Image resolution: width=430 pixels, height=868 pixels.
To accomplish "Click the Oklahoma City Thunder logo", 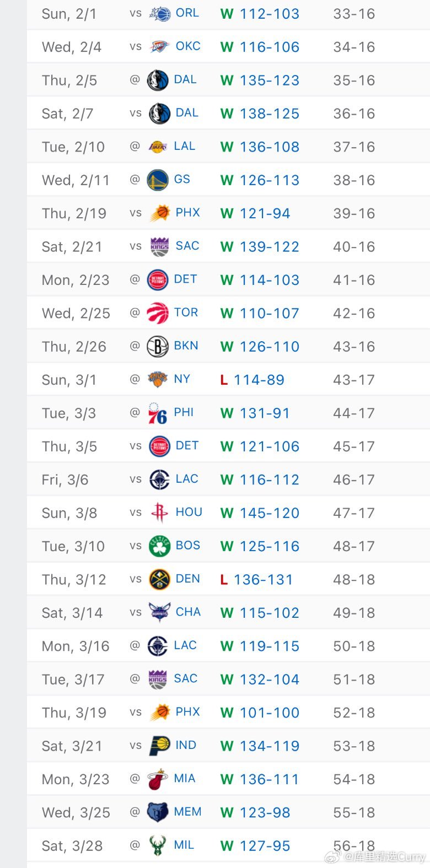I will (x=160, y=47).
